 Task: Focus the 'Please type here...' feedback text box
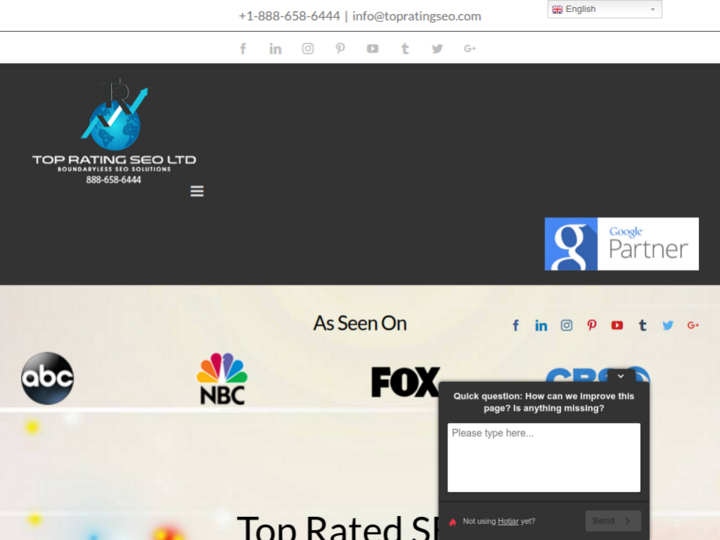[543, 457]
